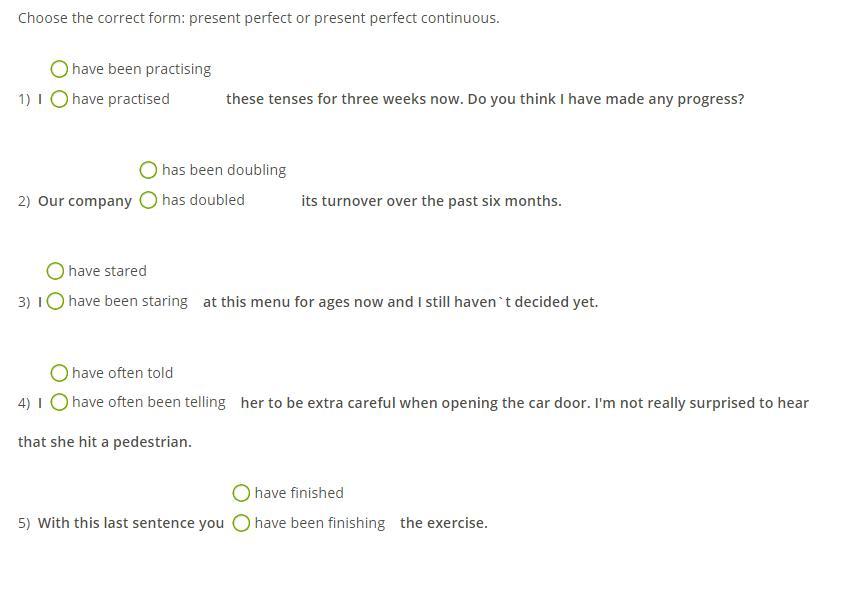Select 'have been practising' radio option
847x600 pixels.
59,69
